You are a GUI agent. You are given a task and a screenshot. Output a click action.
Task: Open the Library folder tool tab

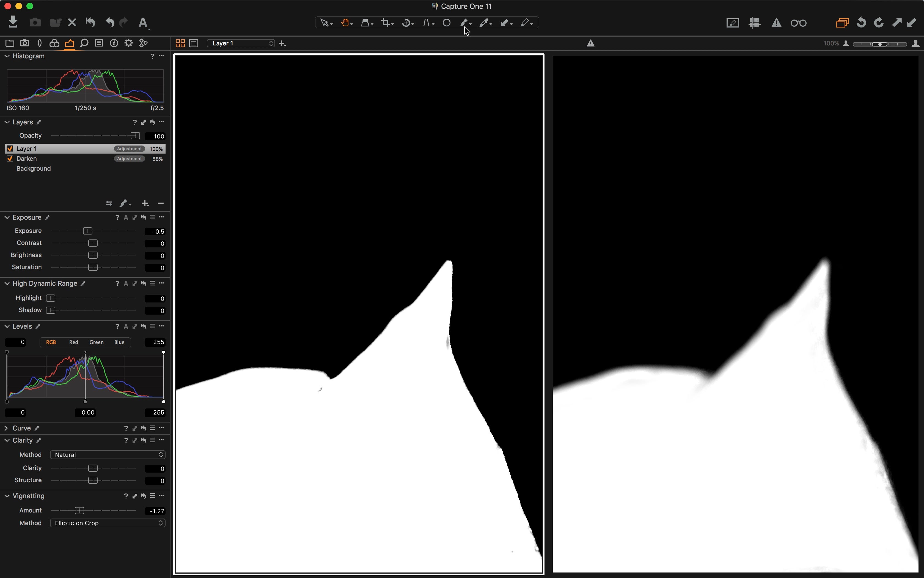10,43
